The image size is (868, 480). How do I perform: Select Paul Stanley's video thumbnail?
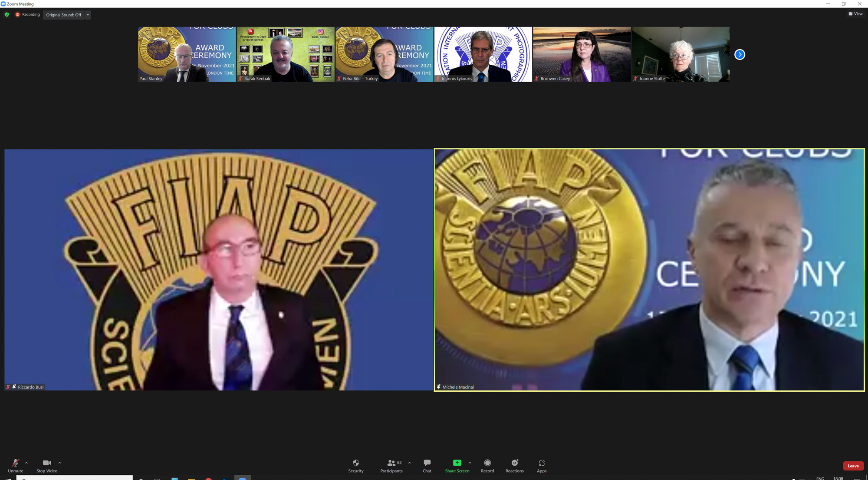coord(187,54)
